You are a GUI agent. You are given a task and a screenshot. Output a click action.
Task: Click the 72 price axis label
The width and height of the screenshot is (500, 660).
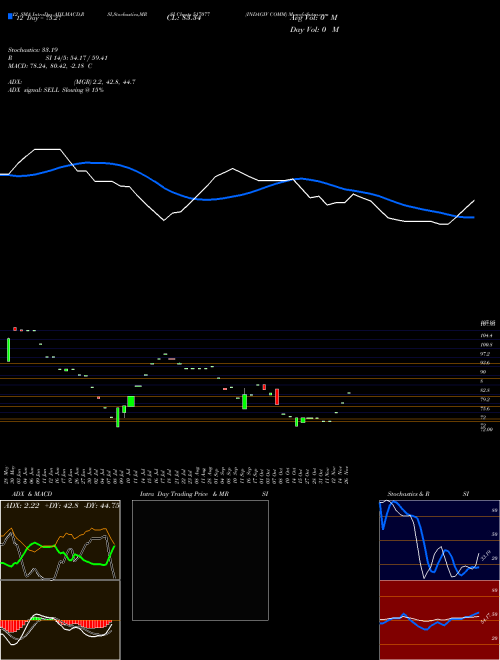pos(483,417)
